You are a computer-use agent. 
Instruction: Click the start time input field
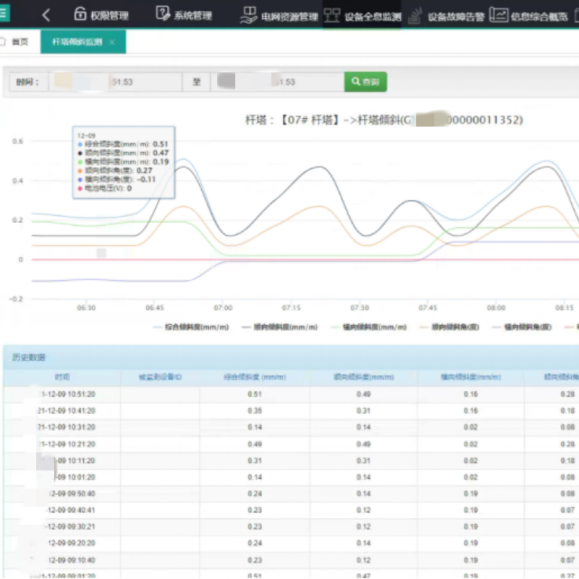click(115, 82)
